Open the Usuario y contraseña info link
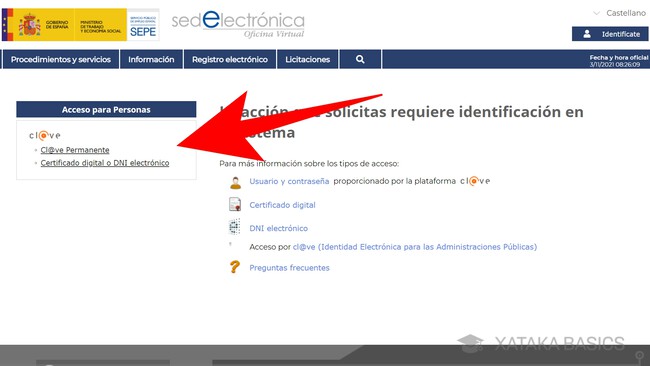The image size is (650, 366). 289,181
